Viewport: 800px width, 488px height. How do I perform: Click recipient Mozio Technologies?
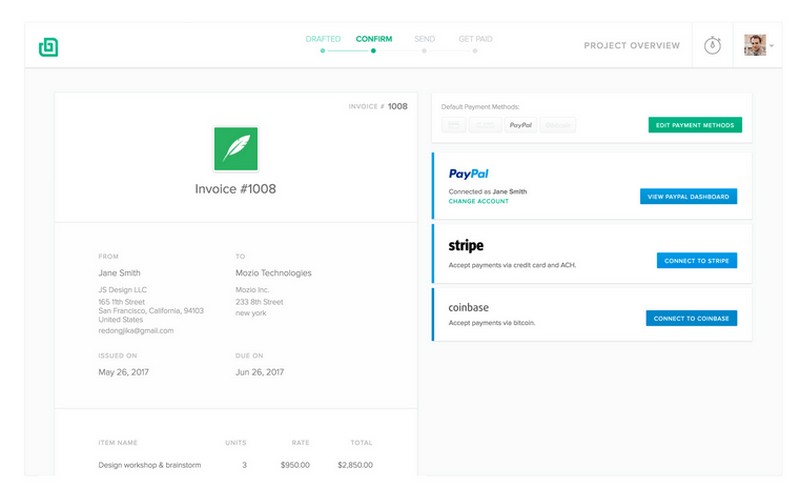point(273,273)
